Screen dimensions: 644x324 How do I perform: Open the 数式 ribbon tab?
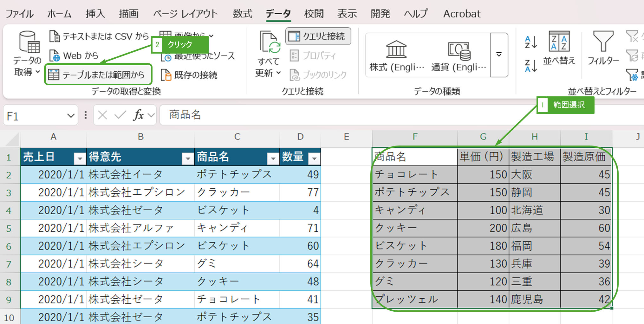click(x=243, y=14)
